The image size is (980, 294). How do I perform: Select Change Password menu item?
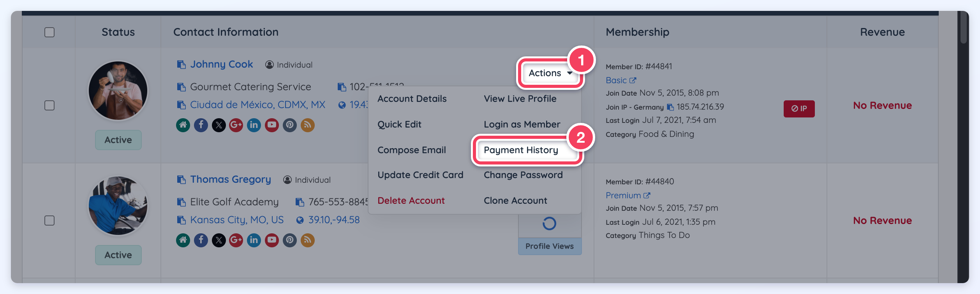[523, 175]
